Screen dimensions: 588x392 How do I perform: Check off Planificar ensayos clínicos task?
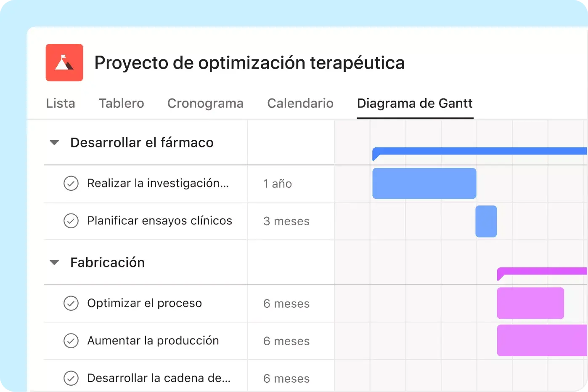(x=71, y=221)
